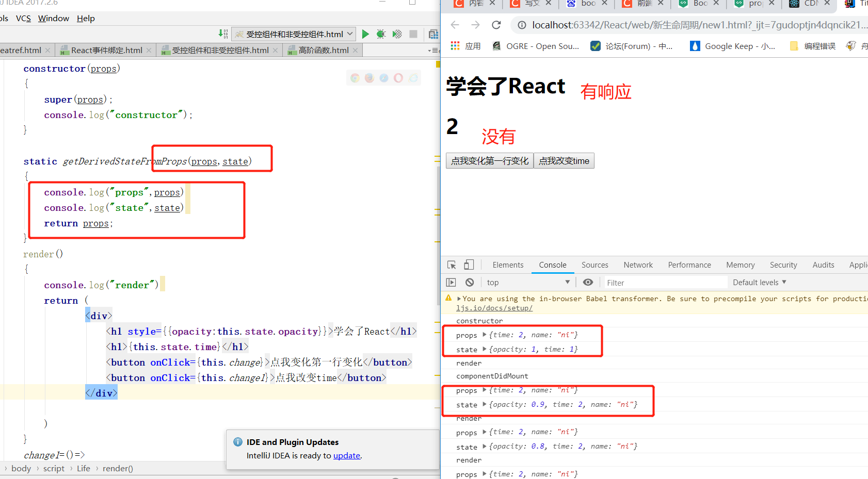
Task: Open the Window menu in IDEA
Action: click(54, 19)
